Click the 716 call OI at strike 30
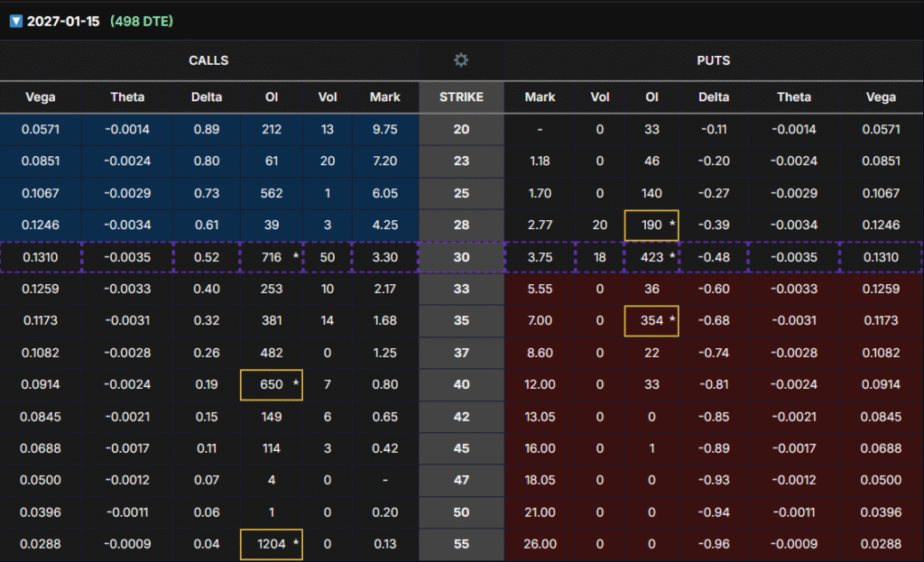This screenshot has width=924, height=562. pos(271,257)
